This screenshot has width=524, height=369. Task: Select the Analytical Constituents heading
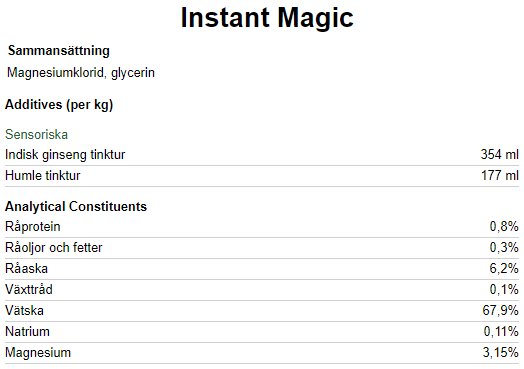(76, 207)
